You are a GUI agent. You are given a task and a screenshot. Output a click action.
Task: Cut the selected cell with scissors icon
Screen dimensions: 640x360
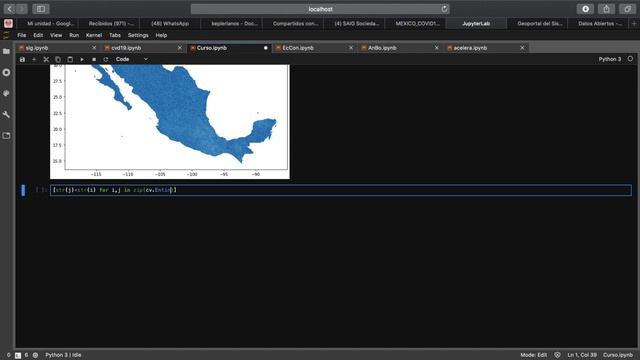pos(46,59)
